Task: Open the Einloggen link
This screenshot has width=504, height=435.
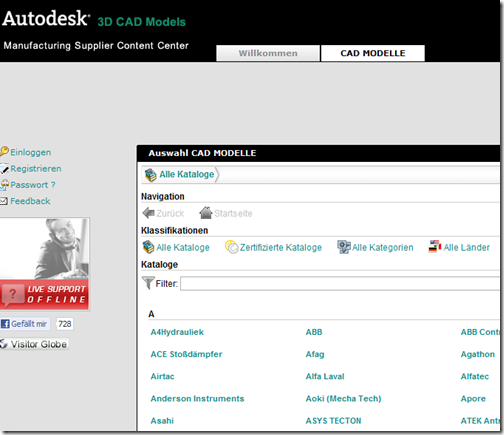Action: (x=31, y=152)
